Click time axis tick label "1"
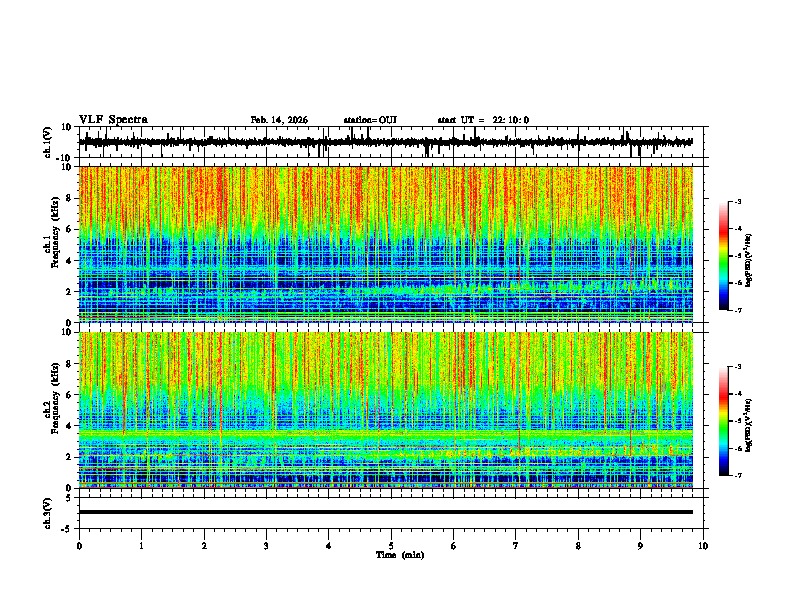Image resolution: width=792 pixels, height=612 pixels. 141,546
